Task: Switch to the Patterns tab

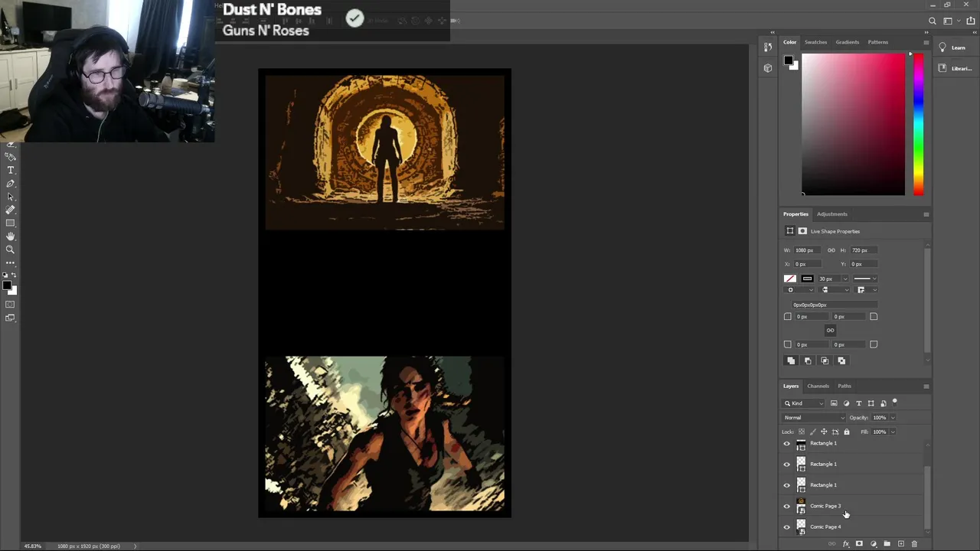Action: tap(878, 42)
